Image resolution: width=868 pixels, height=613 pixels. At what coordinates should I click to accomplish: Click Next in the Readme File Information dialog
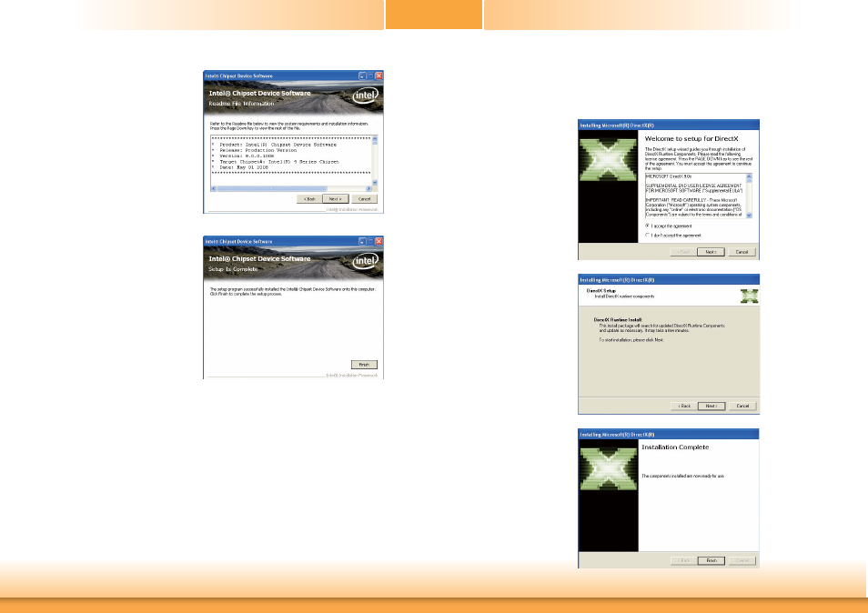pyautogui.click(x=336, y=199)
